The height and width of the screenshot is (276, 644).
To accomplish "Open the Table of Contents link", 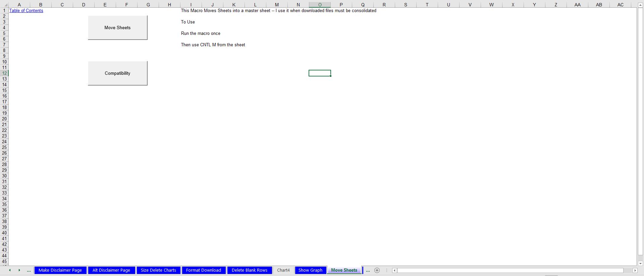I will coord(26,11).
